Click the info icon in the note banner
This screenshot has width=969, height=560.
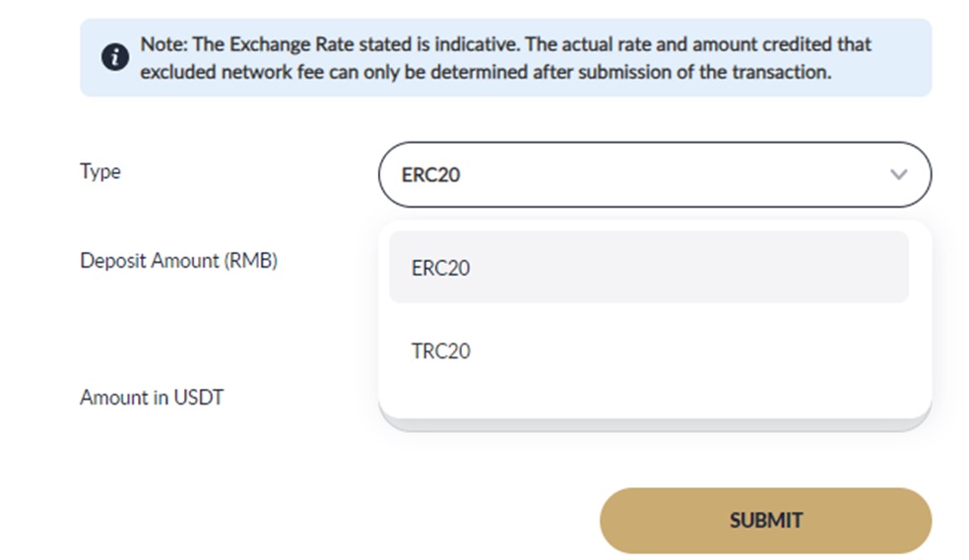tap(115, 57)
